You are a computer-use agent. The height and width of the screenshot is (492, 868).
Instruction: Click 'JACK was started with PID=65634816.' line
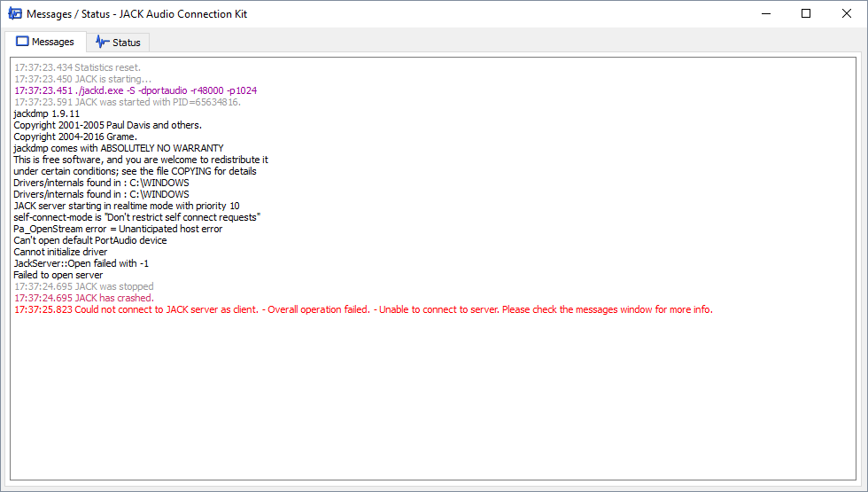(128, 103)
